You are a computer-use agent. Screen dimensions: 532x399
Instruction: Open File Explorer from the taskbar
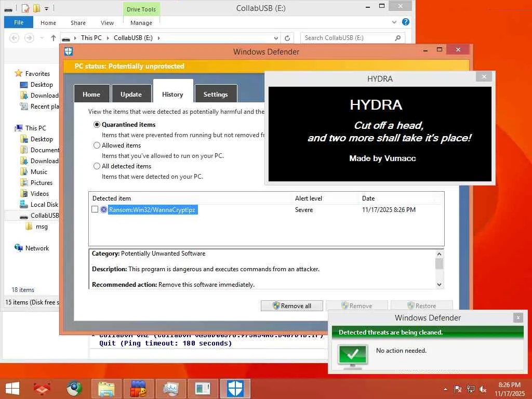coord(106,389)
